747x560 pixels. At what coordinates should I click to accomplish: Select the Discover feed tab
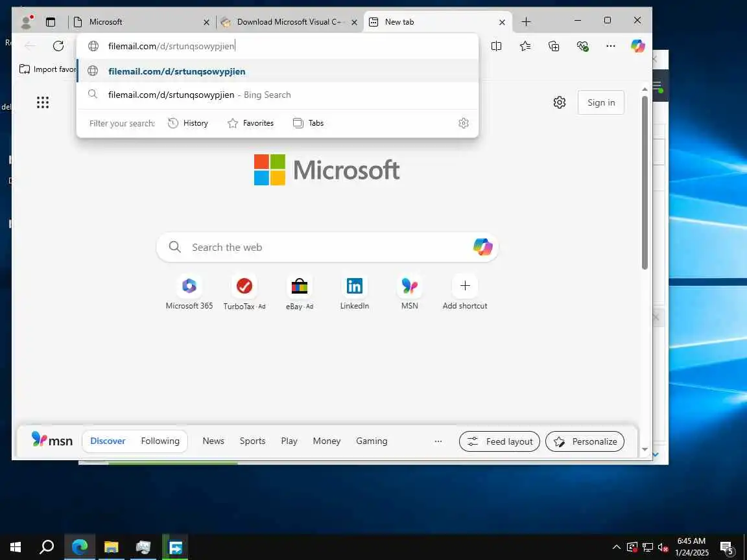tap(108, 441)
